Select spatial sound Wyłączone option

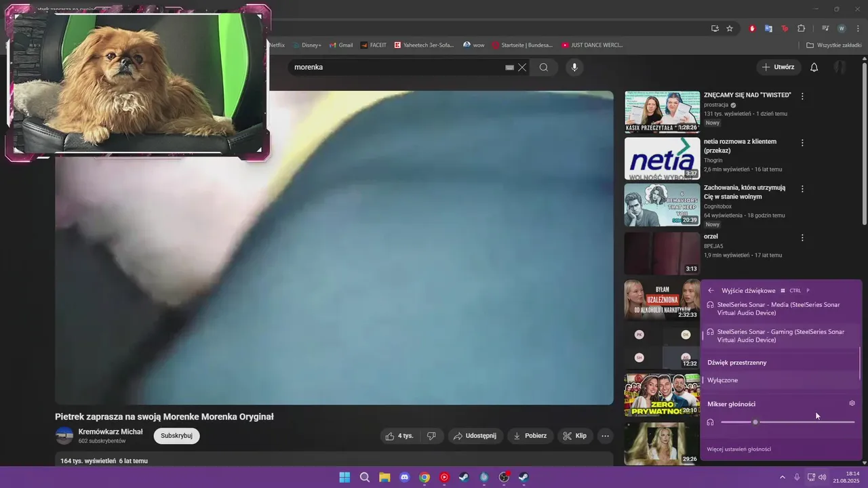coord(781,380)
